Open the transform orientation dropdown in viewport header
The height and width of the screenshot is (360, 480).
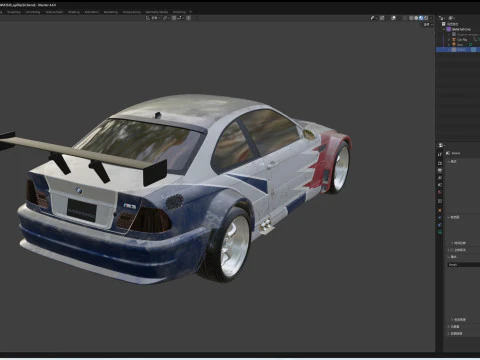tap(153, 18)
